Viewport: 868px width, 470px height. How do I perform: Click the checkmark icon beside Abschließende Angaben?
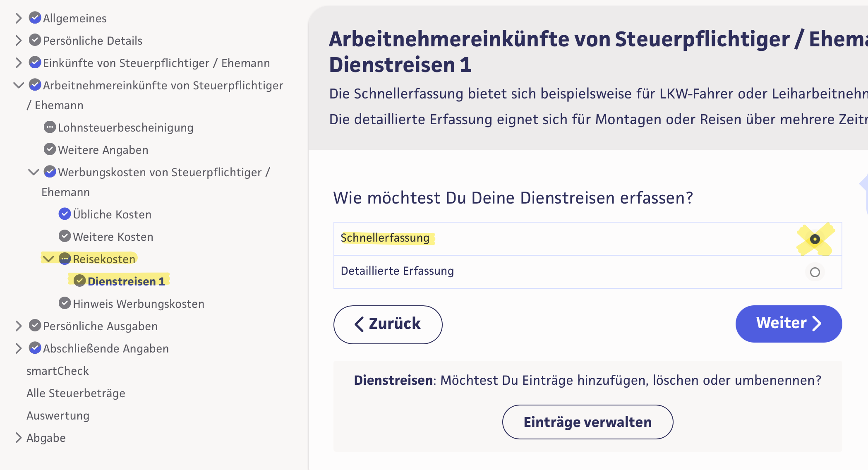[35, 348]
